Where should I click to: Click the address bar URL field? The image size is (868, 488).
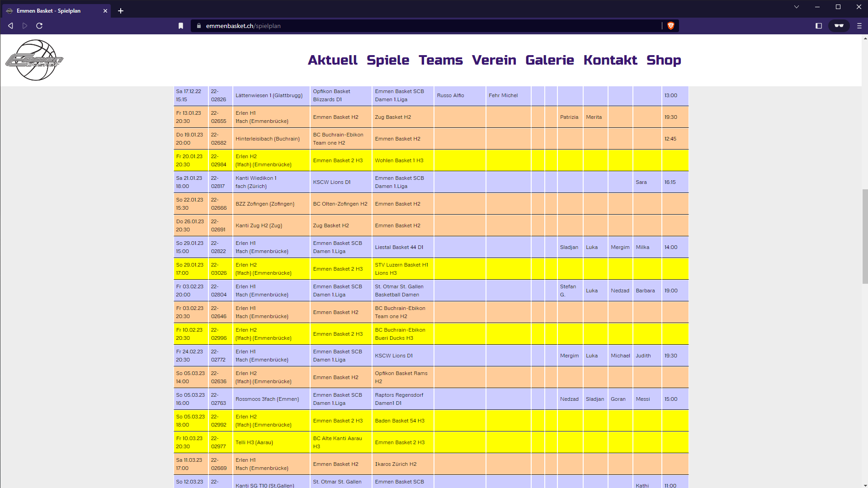(407, 26)
